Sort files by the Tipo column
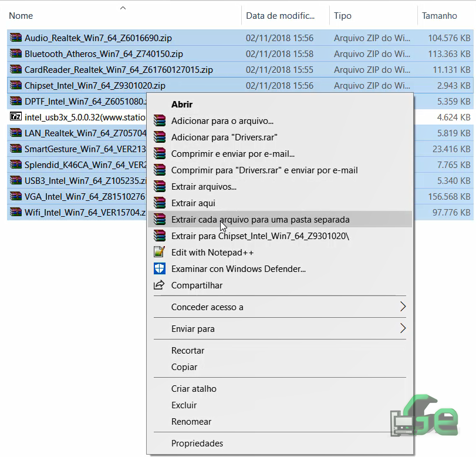476x457 pixels. point(342,15)
